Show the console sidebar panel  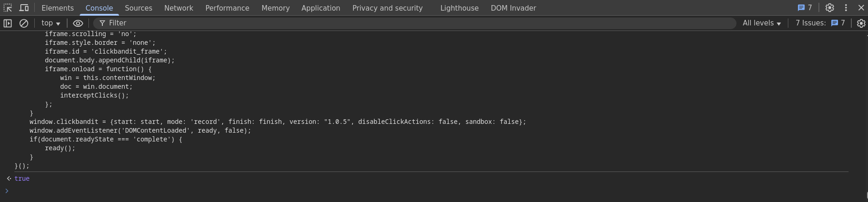tap(8, 23)
